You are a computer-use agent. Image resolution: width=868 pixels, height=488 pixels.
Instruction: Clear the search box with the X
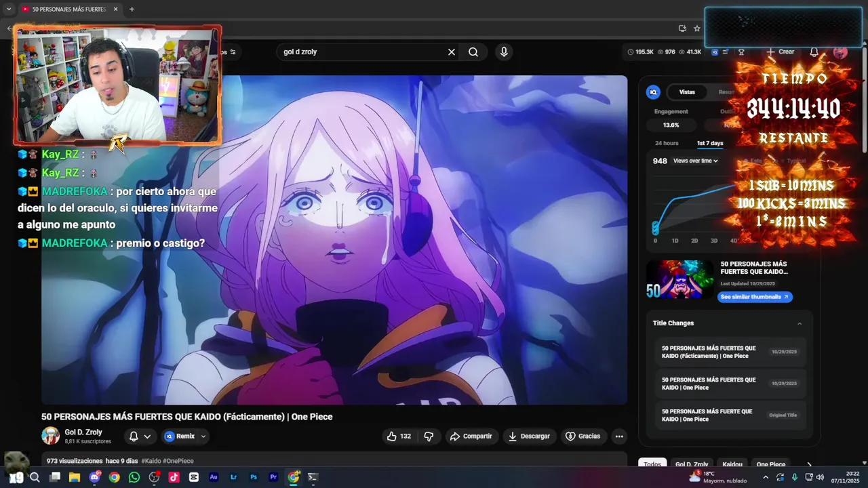[x=452, y=52]
